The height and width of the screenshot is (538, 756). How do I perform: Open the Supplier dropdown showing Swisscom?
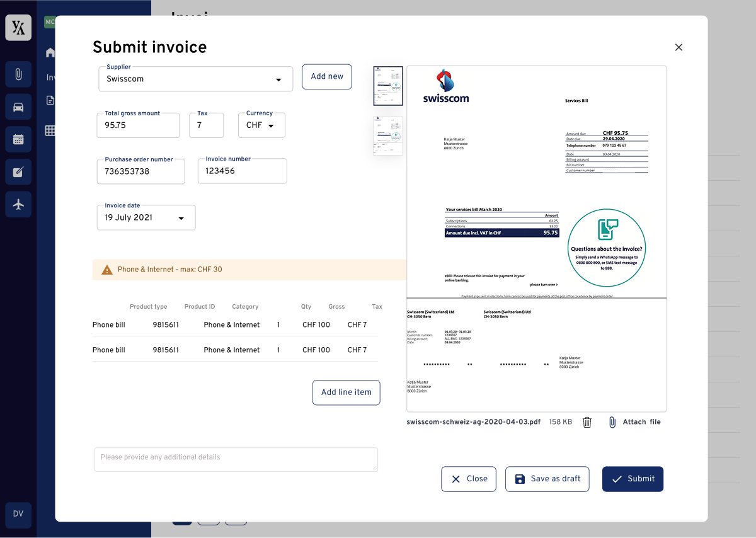[x=195, y=79]
